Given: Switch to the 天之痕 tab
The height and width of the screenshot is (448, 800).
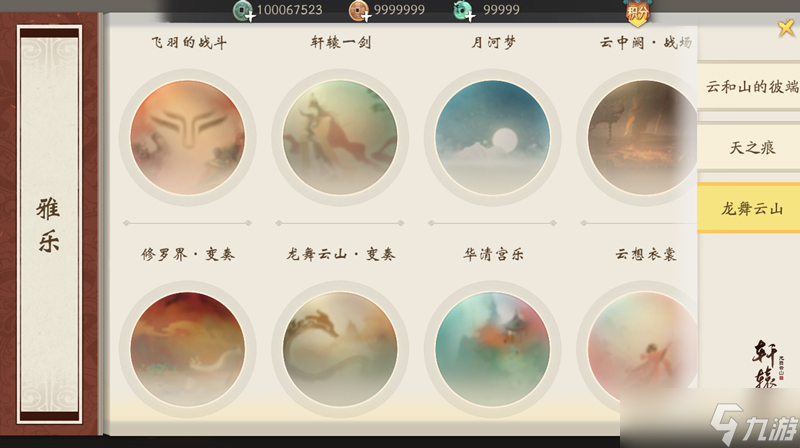Looking at the screenshot, I should point(748,147).
